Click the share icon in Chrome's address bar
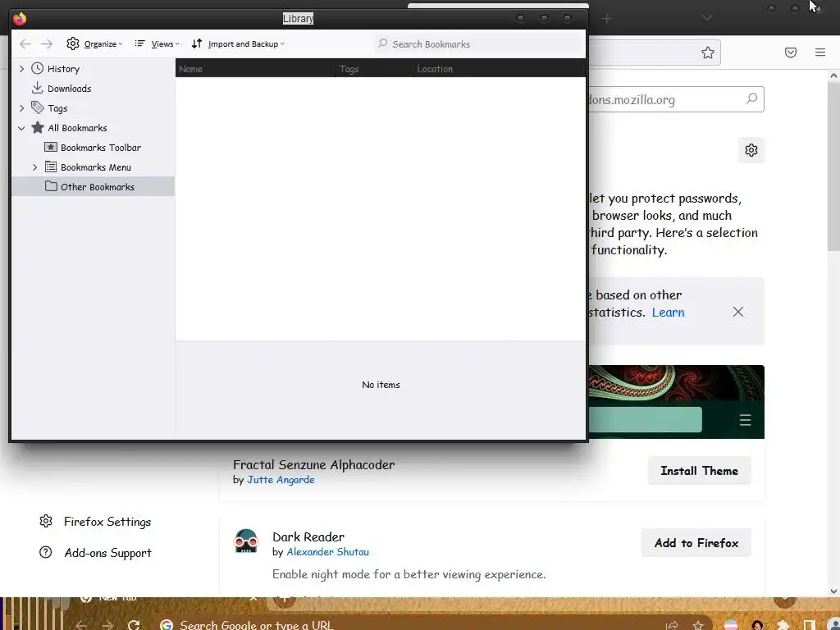840x630 pixels. coord(672,625)
